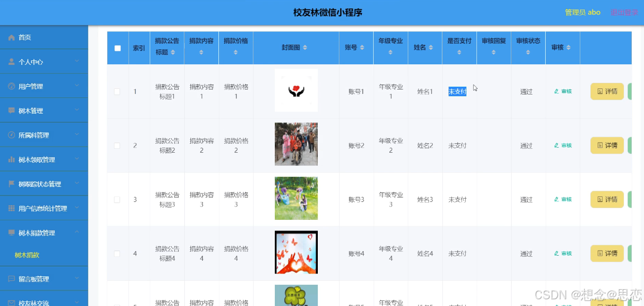Click the 姓名3 cell
Viewport: 644px width, 306px height.
point(425,200)
